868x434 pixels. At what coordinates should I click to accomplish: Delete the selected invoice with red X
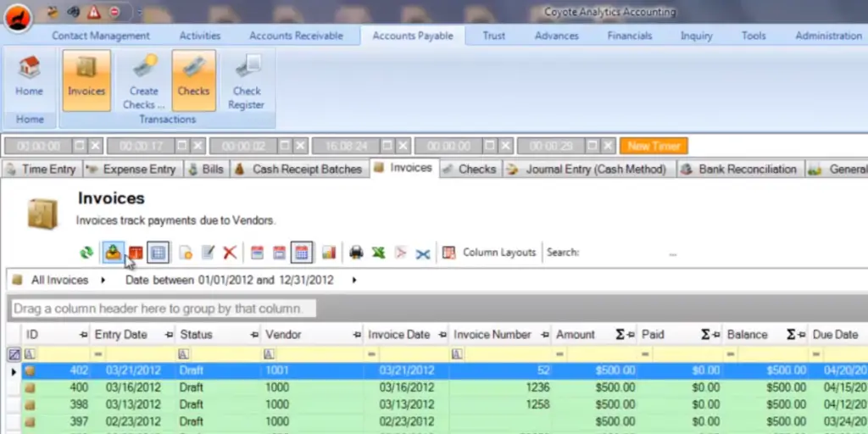(230, 253)
